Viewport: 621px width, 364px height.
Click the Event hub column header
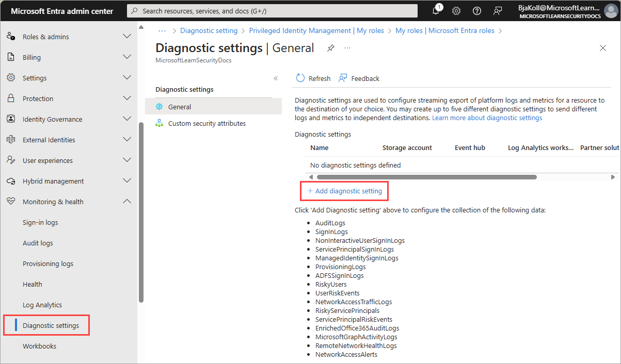point(470,147)
